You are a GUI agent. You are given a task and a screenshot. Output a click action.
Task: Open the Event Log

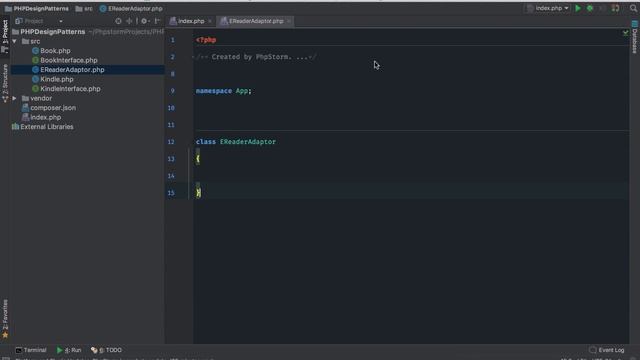(x=607, y=350)
